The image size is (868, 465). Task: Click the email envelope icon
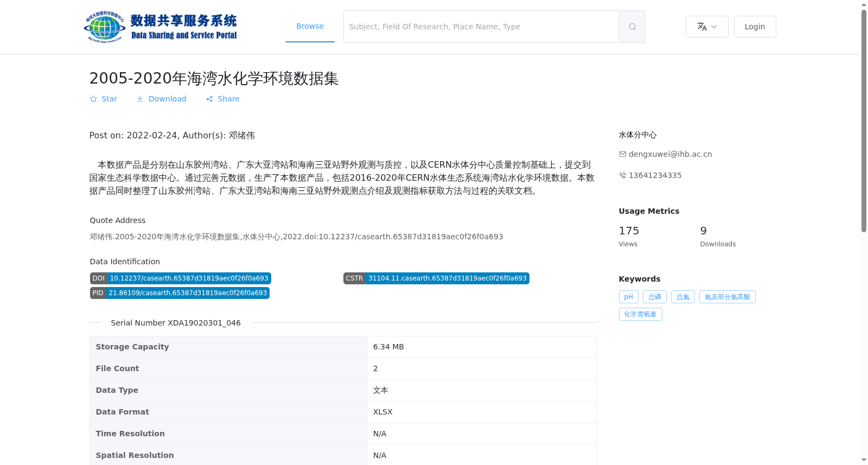pos(623,154)
